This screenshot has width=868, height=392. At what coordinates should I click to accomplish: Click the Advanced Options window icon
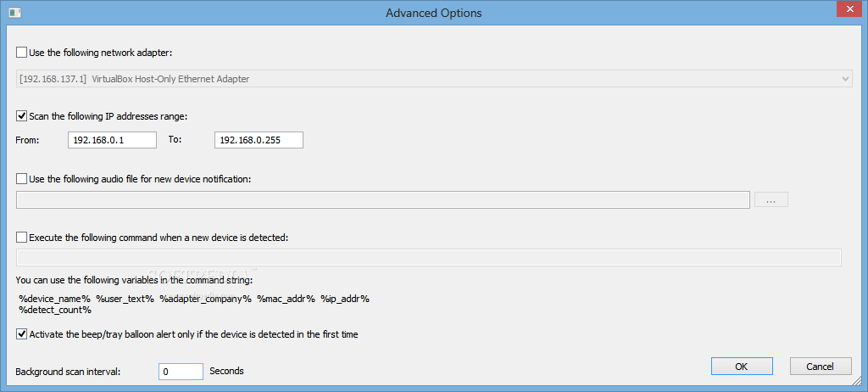(x=14, y=12)
